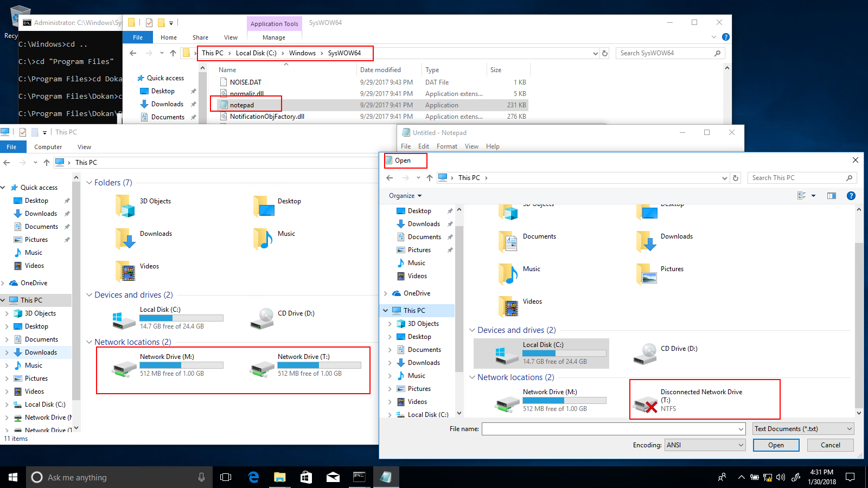
Task: Click the Open button in the dialog
Action: [775, 445]
